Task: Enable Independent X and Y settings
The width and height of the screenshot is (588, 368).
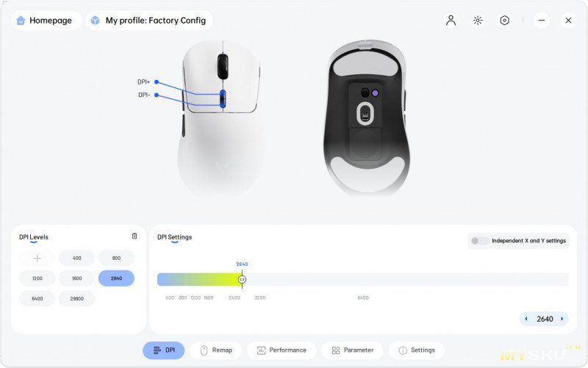Action: pos(480,241)
